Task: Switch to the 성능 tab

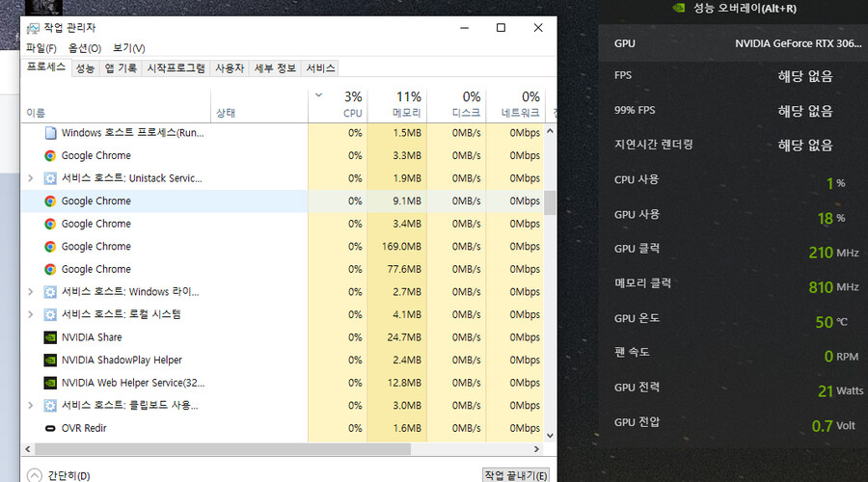Action: pos(85,68)
